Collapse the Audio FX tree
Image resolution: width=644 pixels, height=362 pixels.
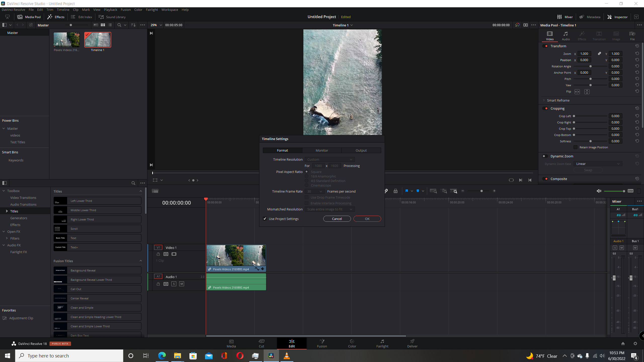point(4,245)
